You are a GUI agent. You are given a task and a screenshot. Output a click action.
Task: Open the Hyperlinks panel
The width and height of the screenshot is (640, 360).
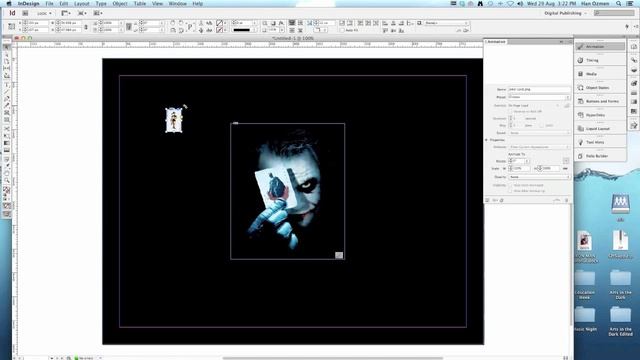click(x=600, y=115)
